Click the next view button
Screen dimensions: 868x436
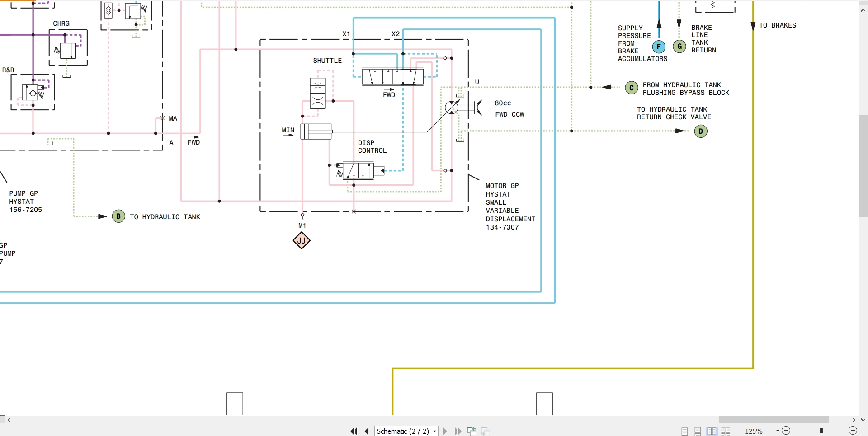tap(486, 431)
